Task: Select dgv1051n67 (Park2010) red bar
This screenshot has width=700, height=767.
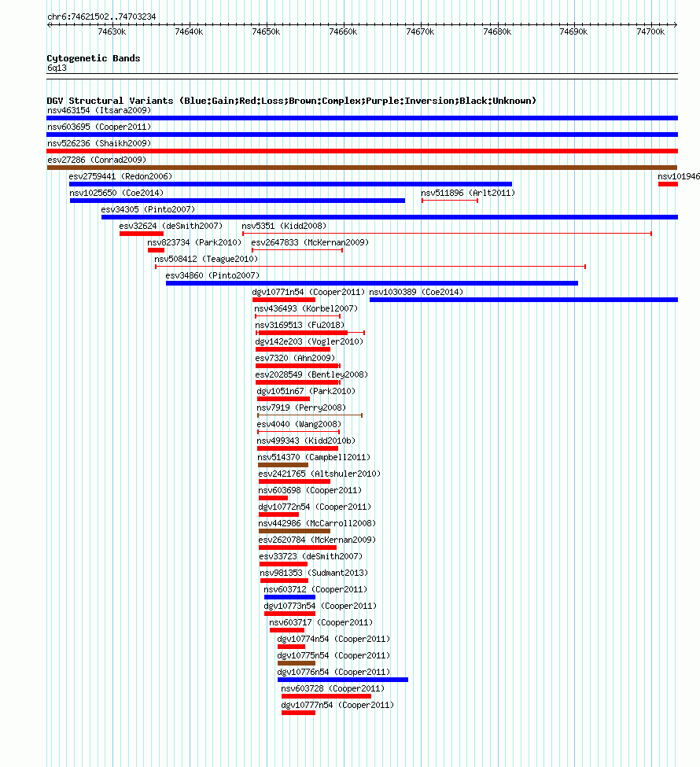Action: (x=283, y=399)
